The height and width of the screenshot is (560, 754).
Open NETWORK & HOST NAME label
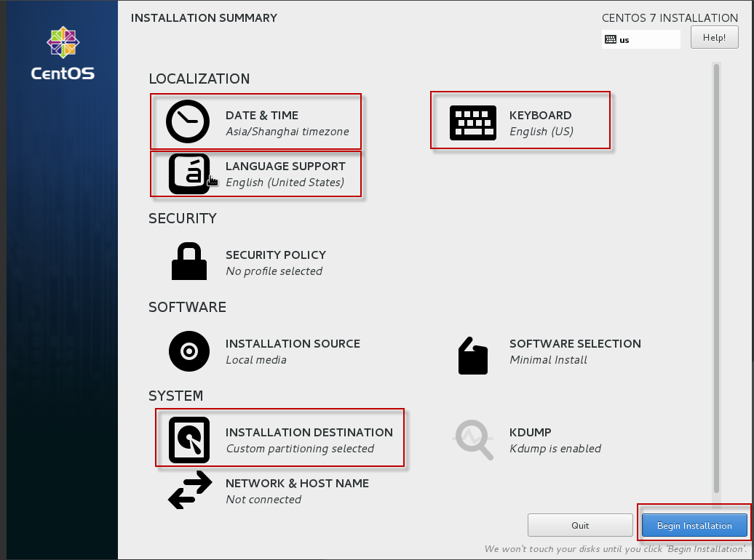pos(297,483)
